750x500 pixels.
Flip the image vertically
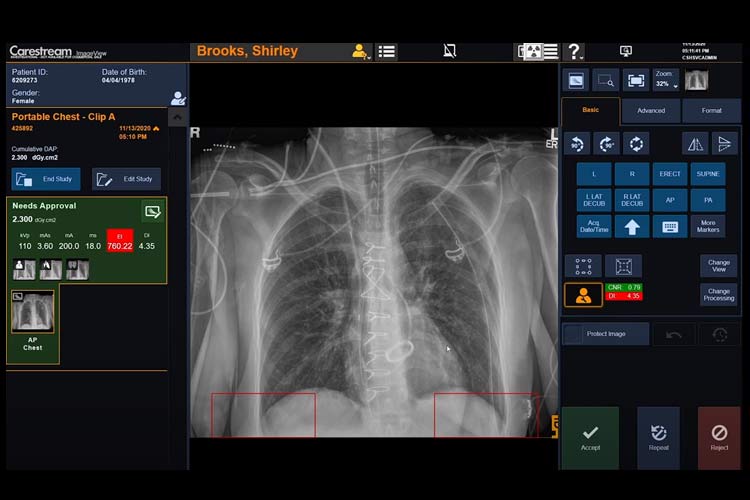click(725, 143)
